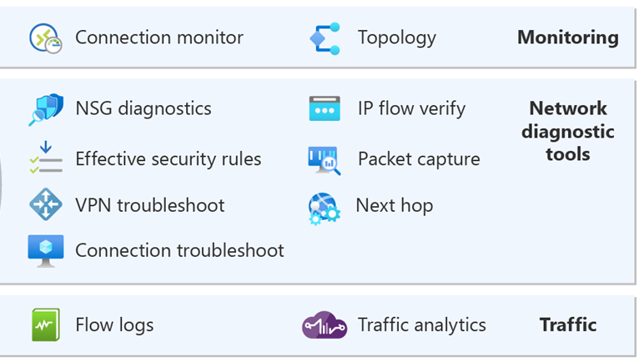The height and width of the screenshot is (362, 644).
Task: Click the Next hop globe icon
Action: tap(324, 208)
